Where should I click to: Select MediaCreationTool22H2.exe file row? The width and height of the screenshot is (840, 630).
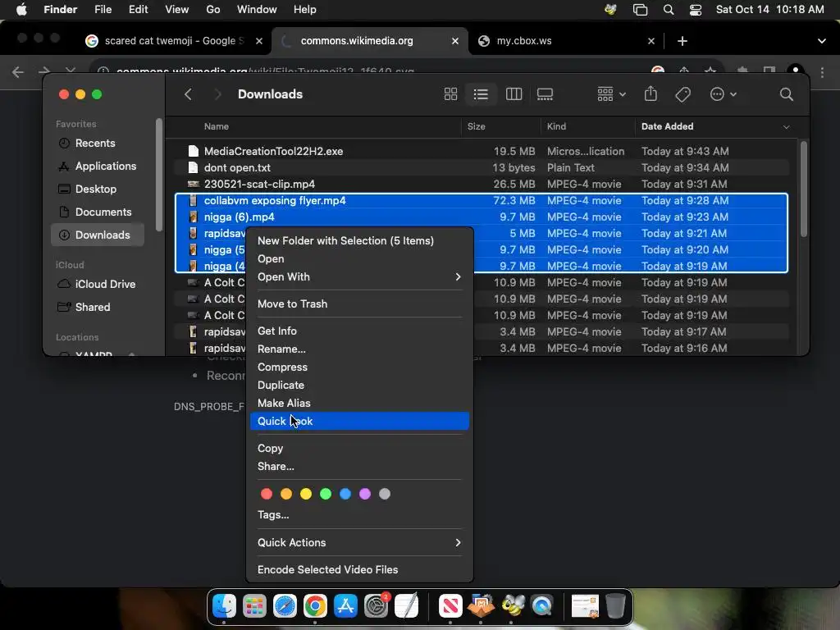point(482,151)
